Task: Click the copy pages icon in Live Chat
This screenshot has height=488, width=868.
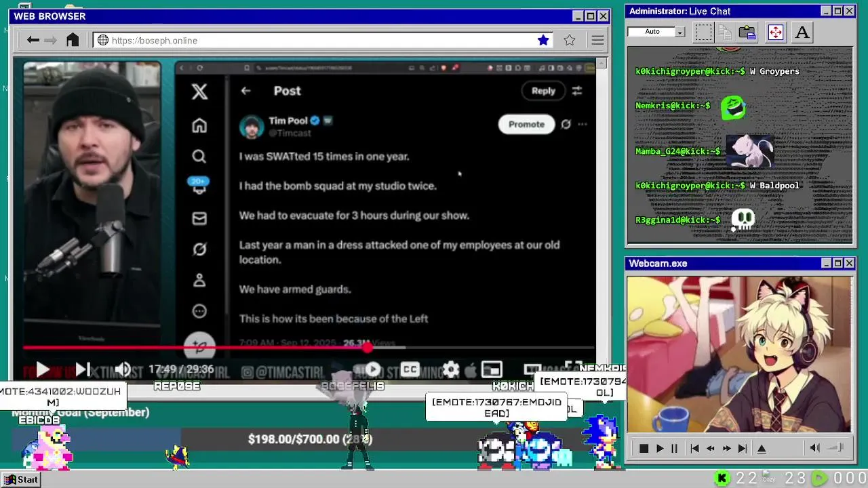Action: click(725, 32)
